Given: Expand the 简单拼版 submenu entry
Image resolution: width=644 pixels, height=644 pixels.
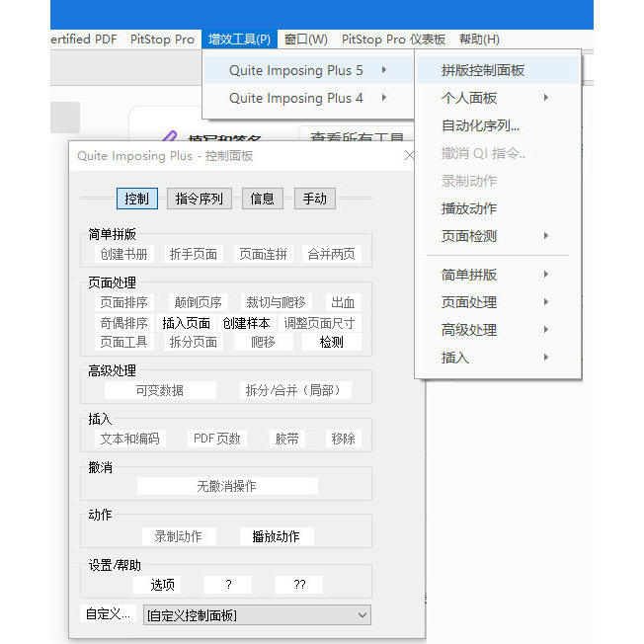Looking at the screenshot, I should click(498, 275).
